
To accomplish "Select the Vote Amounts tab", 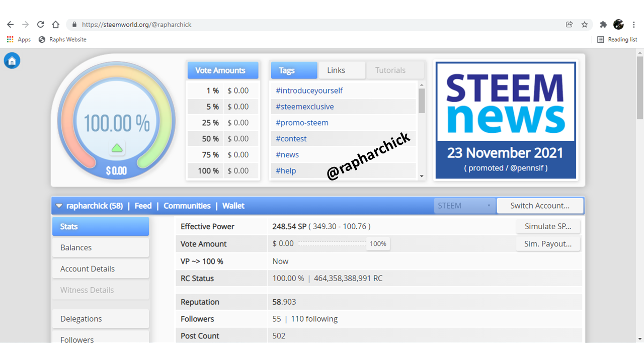I will tap(223, 70).
